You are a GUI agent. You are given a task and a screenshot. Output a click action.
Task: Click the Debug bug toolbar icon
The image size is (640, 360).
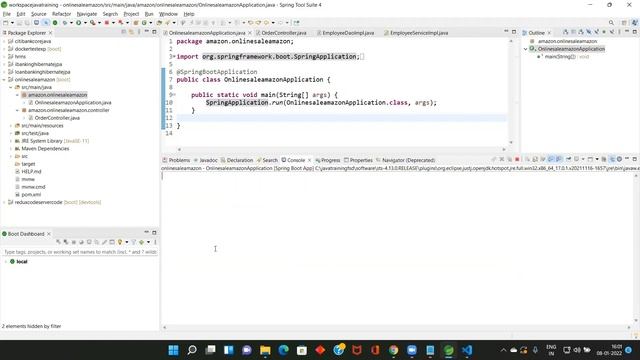(64, 22)
